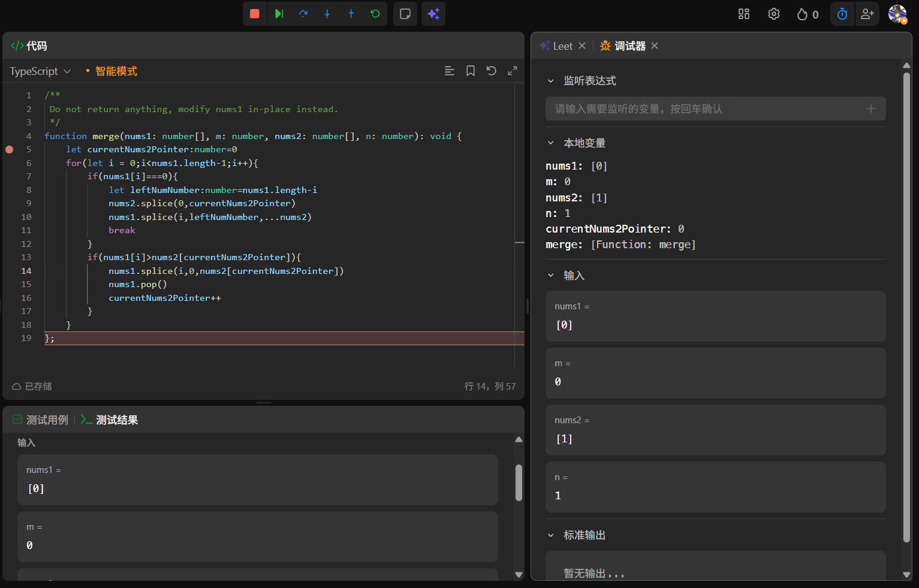This screenshot has height=588, width=919.
Task: Switch to the Leet tab
Action: pyautogui.click(x=562, y=46)
